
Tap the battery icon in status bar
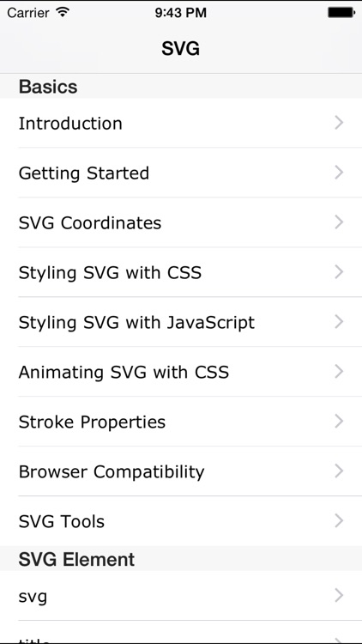point(341,13)
